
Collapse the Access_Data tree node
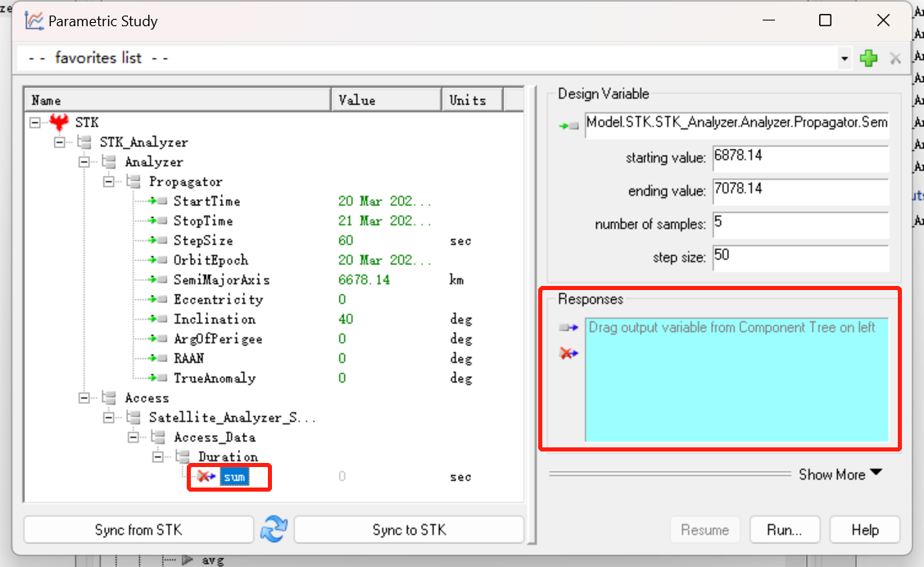(x=132, y=437)
